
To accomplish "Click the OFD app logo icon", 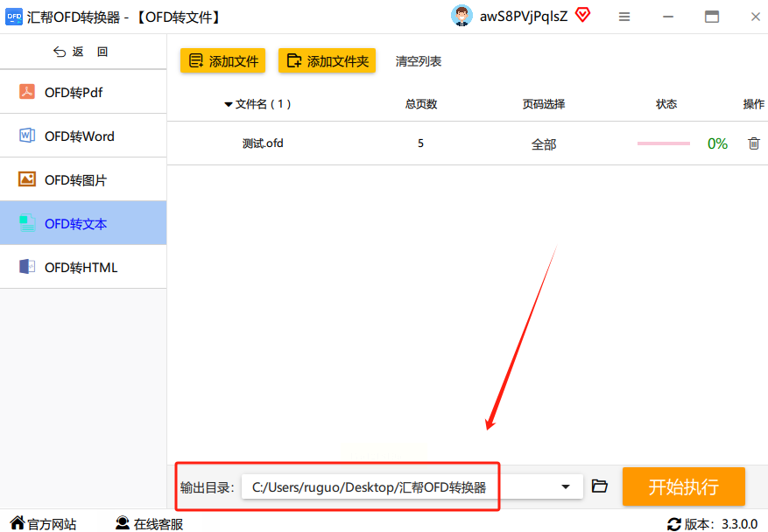I will (x=14, y=17).
